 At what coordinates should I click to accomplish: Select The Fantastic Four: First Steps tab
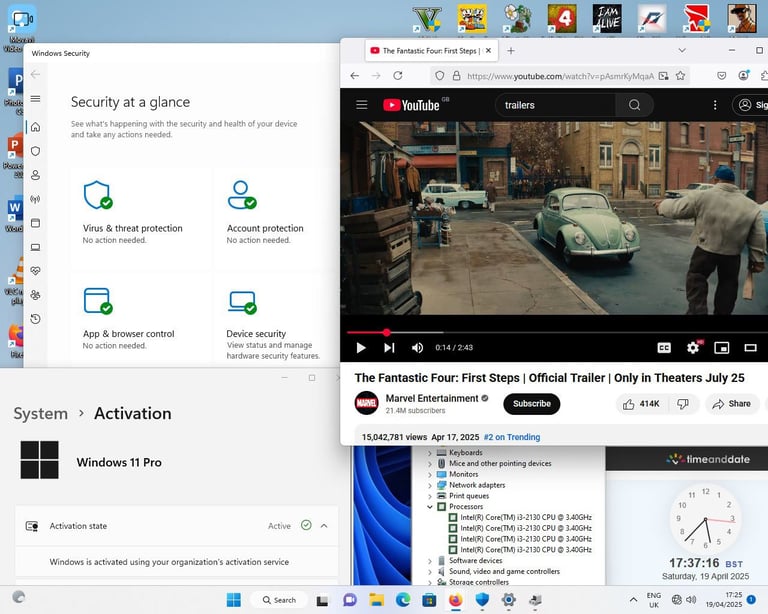coord(432,50)
